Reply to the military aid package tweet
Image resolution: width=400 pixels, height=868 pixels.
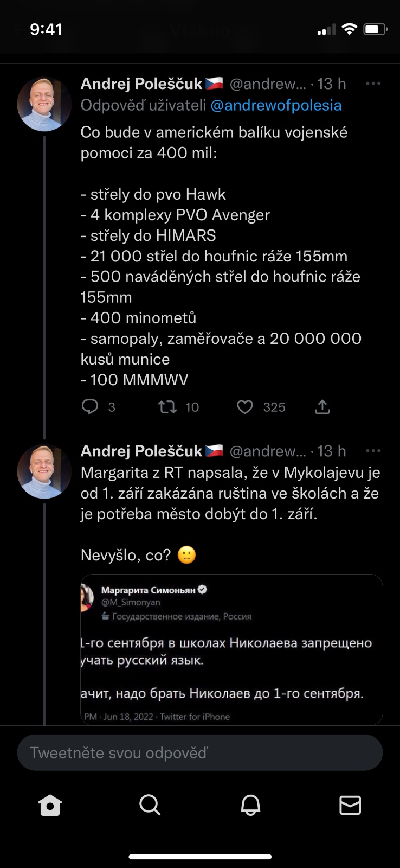[90, 407]
